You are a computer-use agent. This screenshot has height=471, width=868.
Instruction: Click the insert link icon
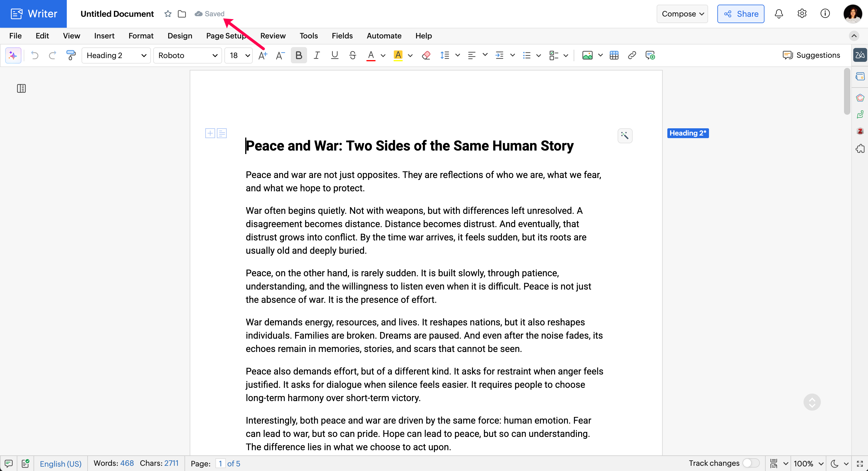632,55
